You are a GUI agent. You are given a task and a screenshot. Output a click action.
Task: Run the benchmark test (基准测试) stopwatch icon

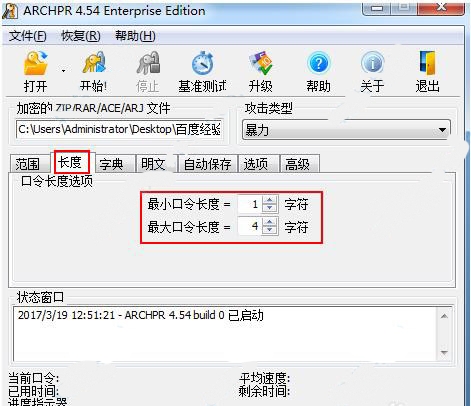(x=202, y=63)
